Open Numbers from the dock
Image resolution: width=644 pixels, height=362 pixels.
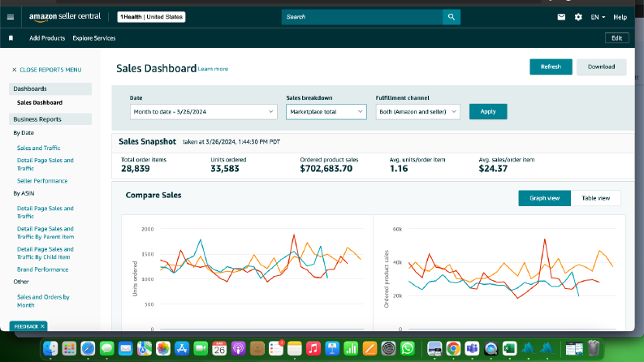click(351, 348)
